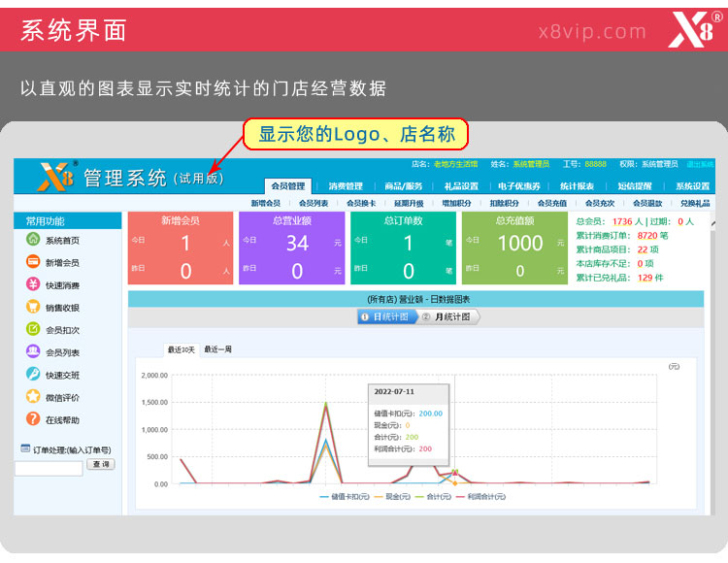Click the 退出系统 logout link
Screen dimensions: 728x563
coord(700,164)
